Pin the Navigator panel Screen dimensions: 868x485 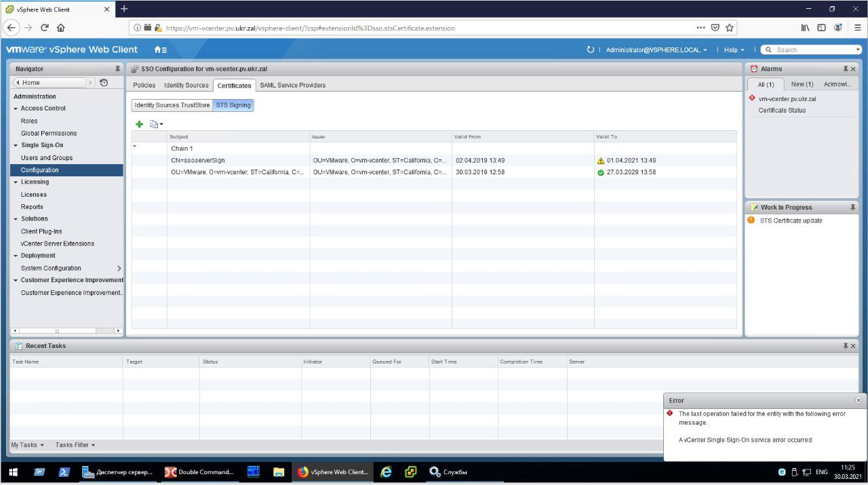tap(118, 69)
